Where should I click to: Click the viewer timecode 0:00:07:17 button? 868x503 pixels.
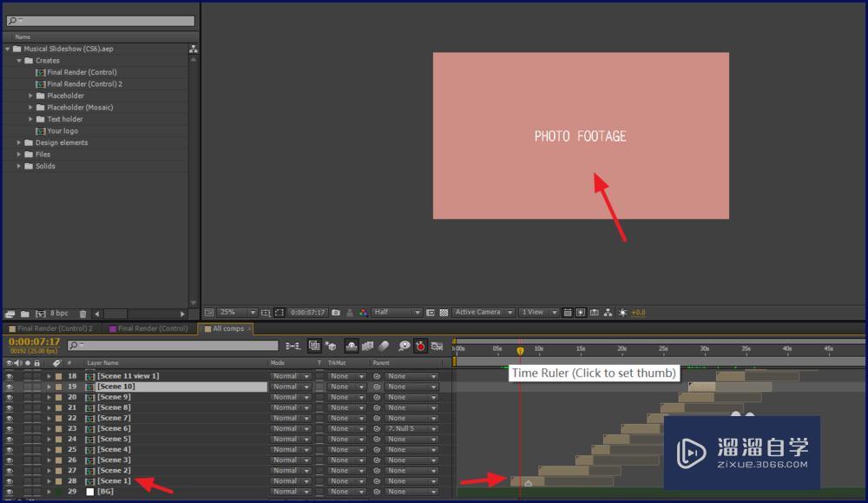coord(308,313)
